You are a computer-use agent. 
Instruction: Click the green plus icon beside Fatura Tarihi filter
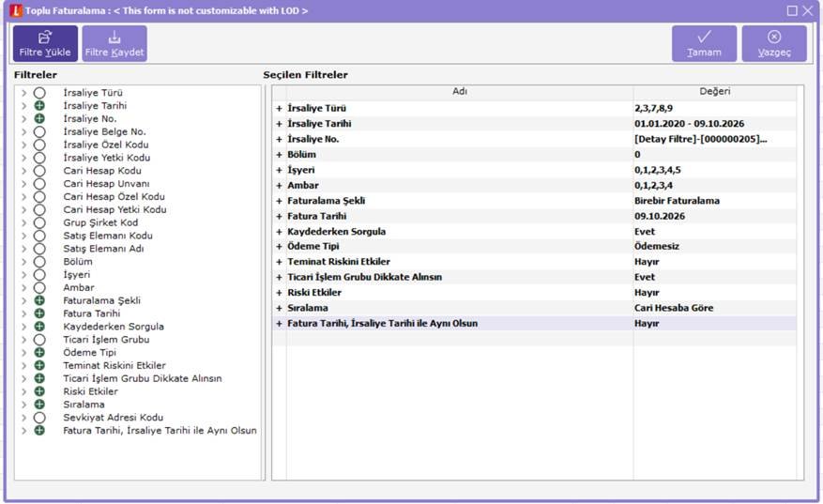(x=39, y=313)
